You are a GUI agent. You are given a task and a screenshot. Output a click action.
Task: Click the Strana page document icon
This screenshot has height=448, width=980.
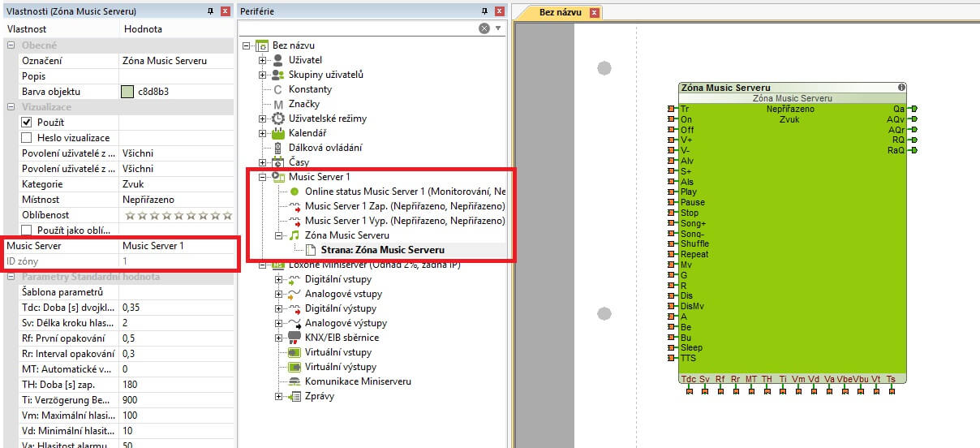(311, 250)
